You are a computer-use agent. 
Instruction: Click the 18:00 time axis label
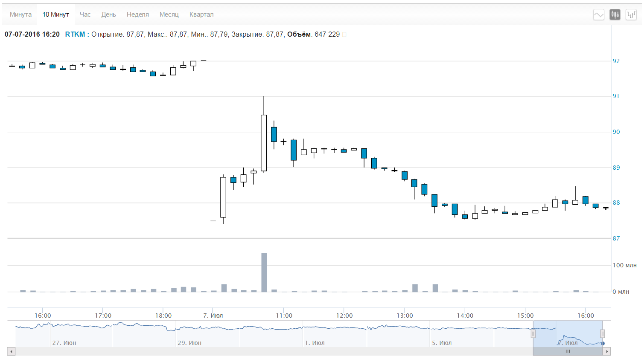pyautogui.click(x=163, y=316)
